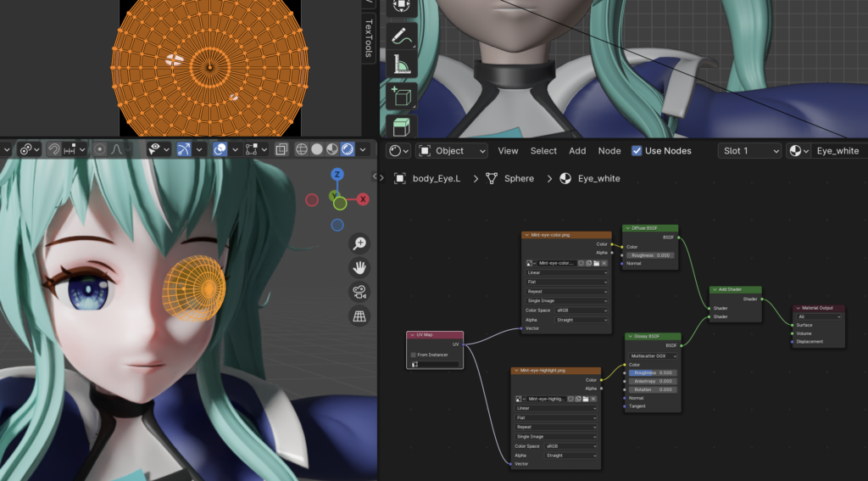The image size is (868, 481).
Task: Open the Node menu in shader editor
Action: pos(609,151)
